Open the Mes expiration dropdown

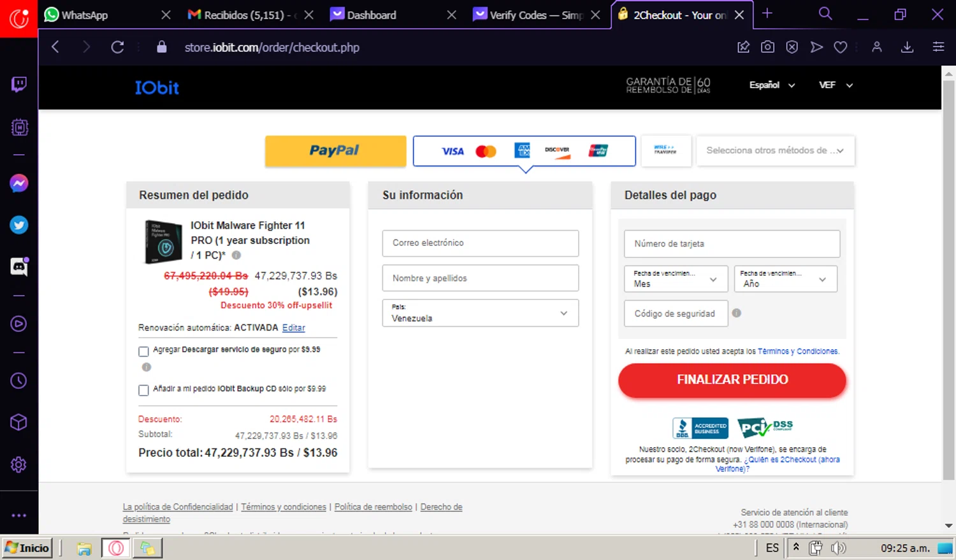676,279
